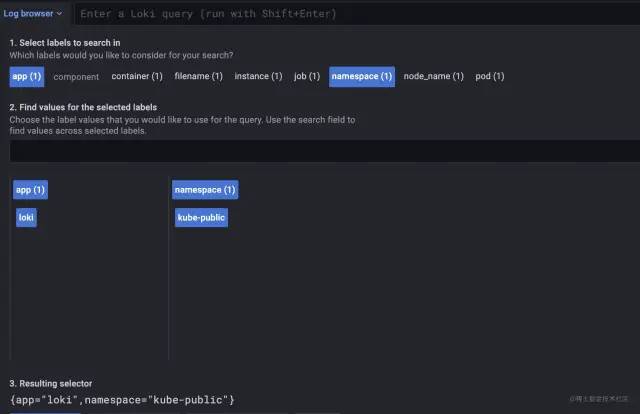Viewport: 640px width, 414px height.
Task: Collapse the Log browser chevron dropdown
Action: (35, 14)
